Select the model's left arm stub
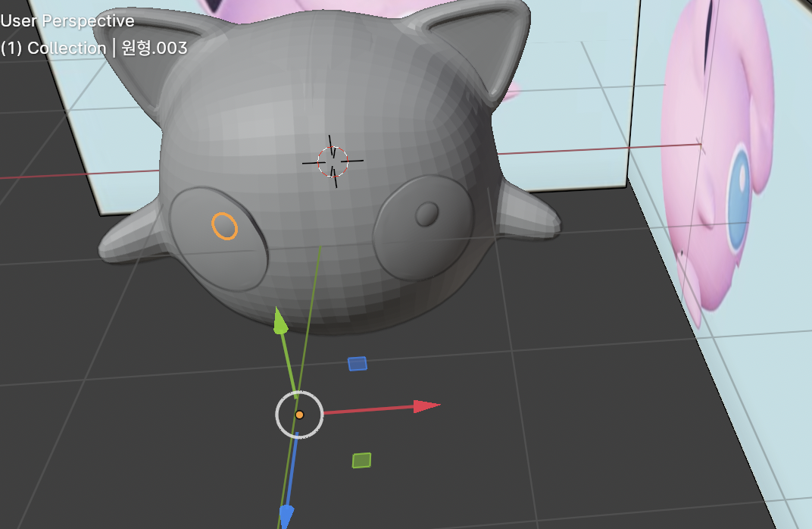 coord(133,234)
